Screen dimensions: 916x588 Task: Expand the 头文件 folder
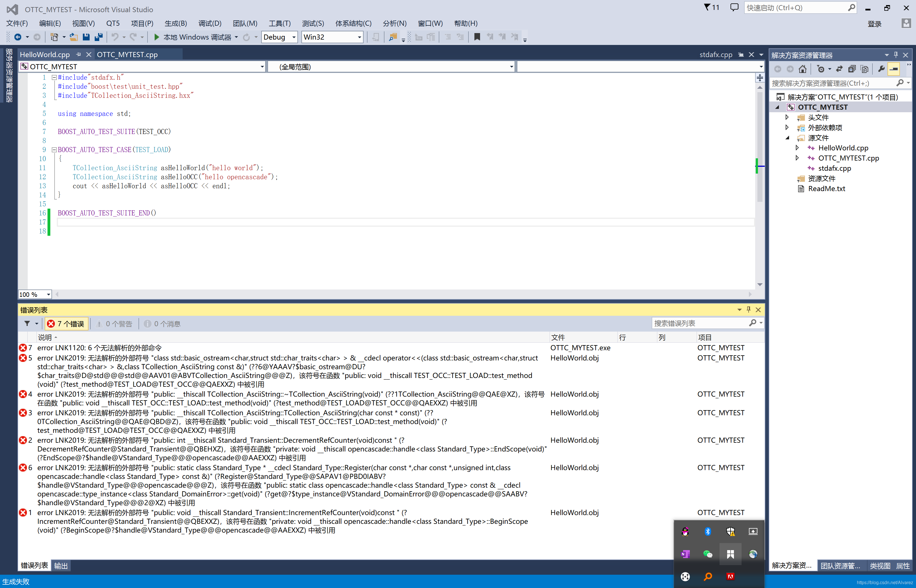(787, 117)
